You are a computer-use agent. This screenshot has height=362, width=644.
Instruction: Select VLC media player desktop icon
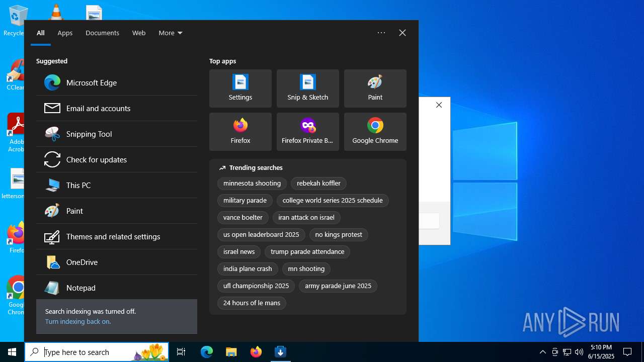click(x=56, y=12)
